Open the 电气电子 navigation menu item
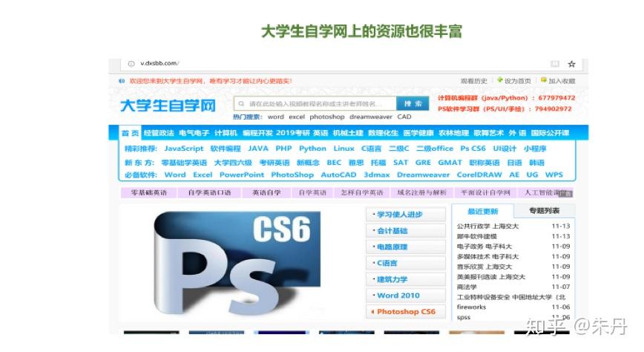 194,133
